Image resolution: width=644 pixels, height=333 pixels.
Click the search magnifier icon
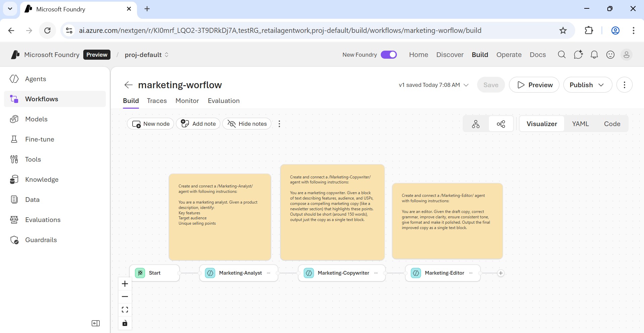click(561, 55)
